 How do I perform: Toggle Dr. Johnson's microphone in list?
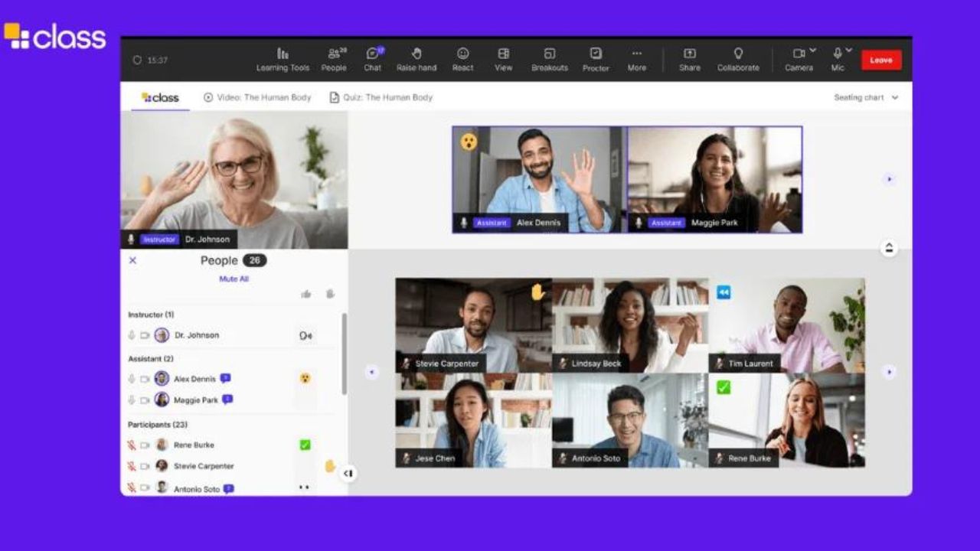pyautogui.click(x=132, y=335)
